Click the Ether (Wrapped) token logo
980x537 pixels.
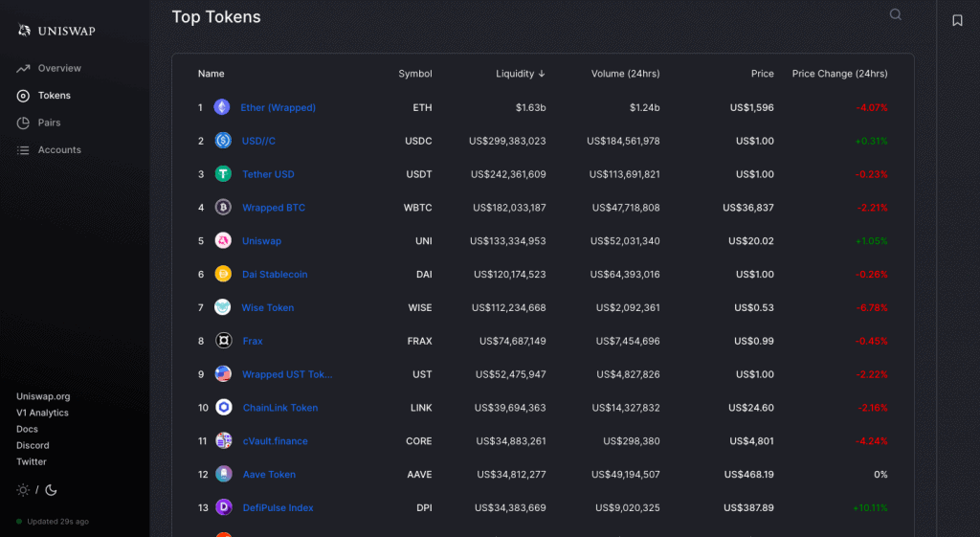coord(222,107)
